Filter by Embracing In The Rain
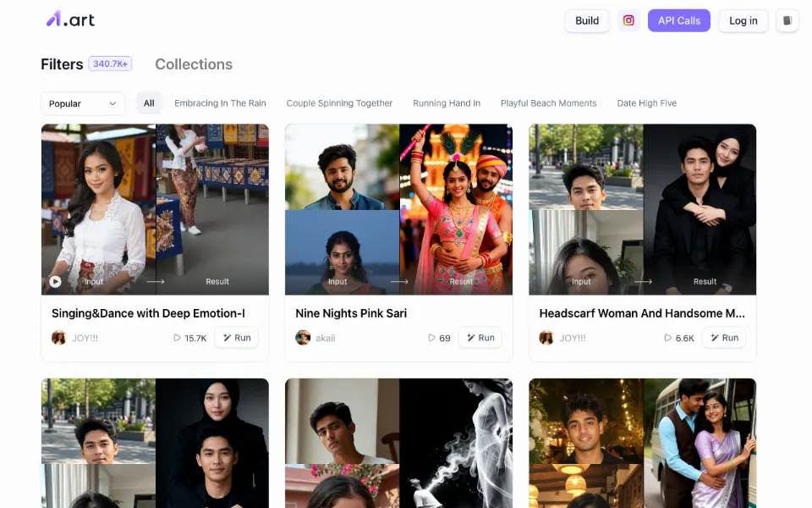 (x=220, y=103)
